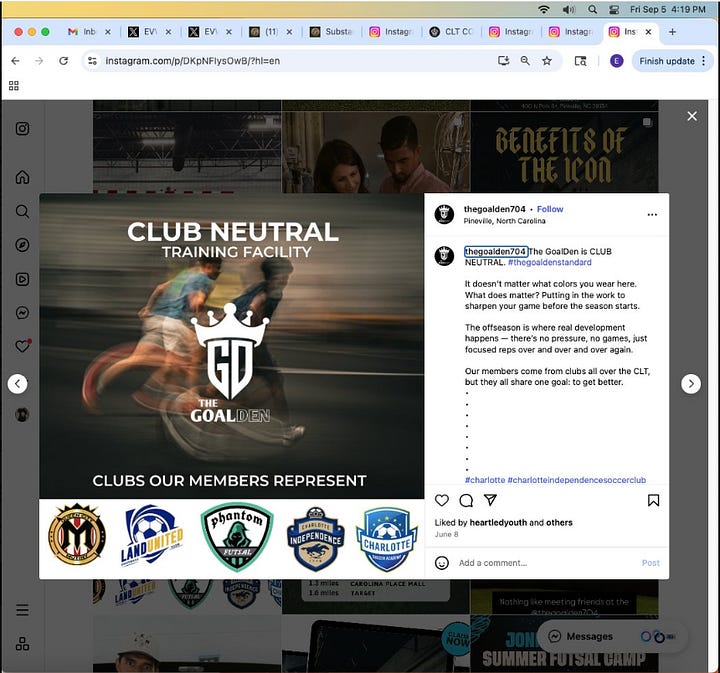Screen dimensions: 720x673
Task: Switch to the first X EV tab
Action: pyautogui.click(x=143, y=32)
